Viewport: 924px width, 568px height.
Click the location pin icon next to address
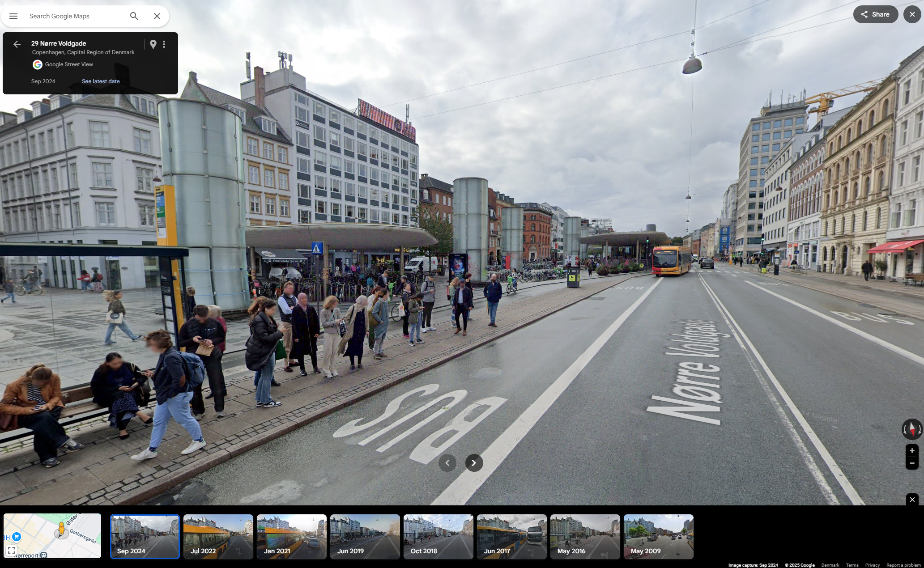[x=154, y=44]
